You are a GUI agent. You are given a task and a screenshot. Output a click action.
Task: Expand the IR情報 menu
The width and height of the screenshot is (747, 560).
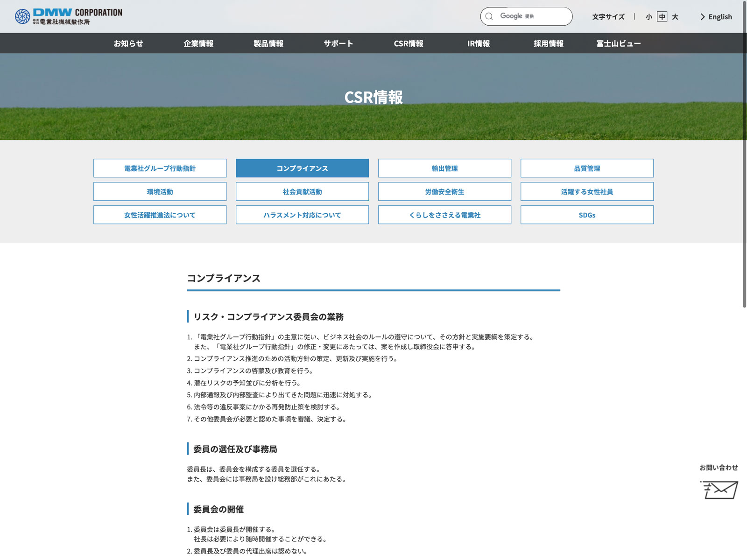click(479, 43)
